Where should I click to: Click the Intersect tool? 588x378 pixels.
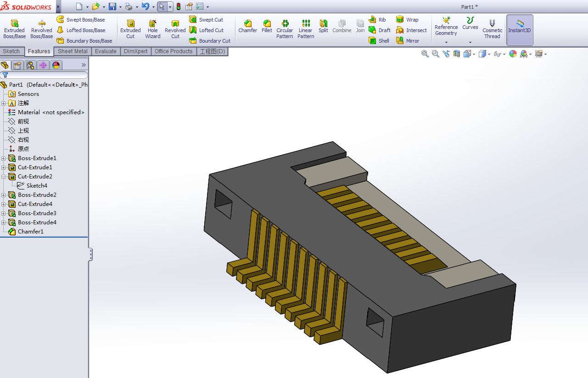pyautogui.click(x=411, y=30)
